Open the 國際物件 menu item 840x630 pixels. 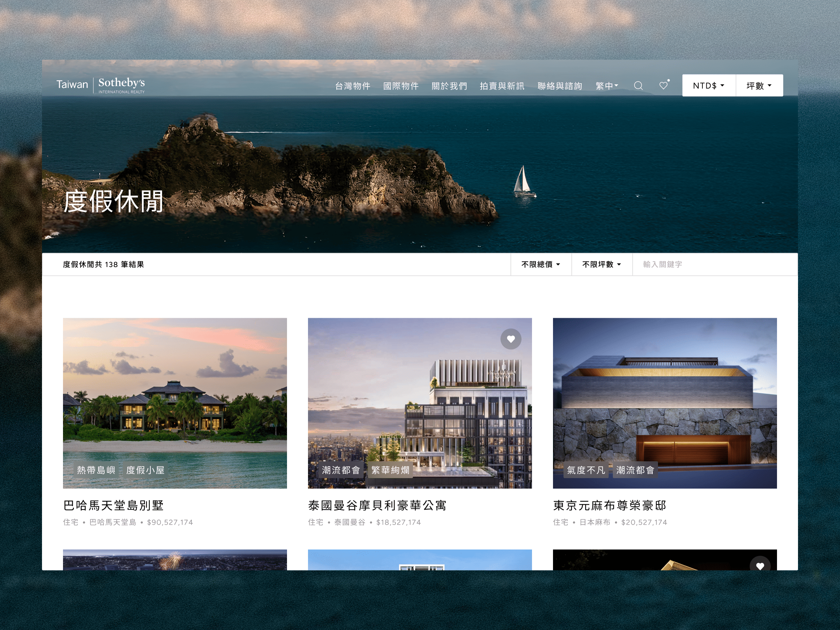coord(401,86)
